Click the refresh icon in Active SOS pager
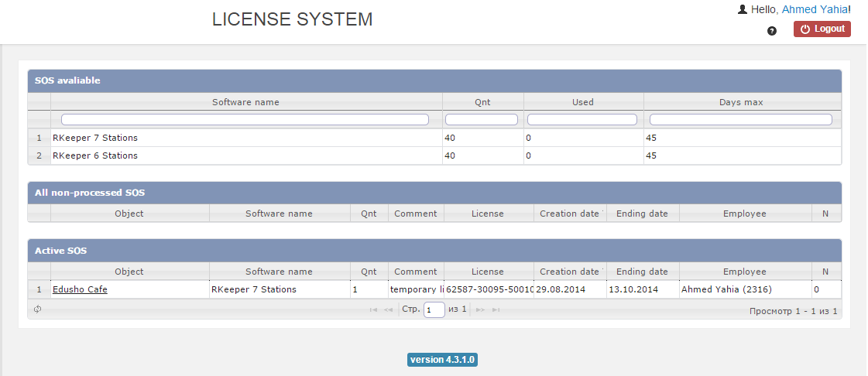The width and height of the screenshot is (868, 376). [37, 309]
